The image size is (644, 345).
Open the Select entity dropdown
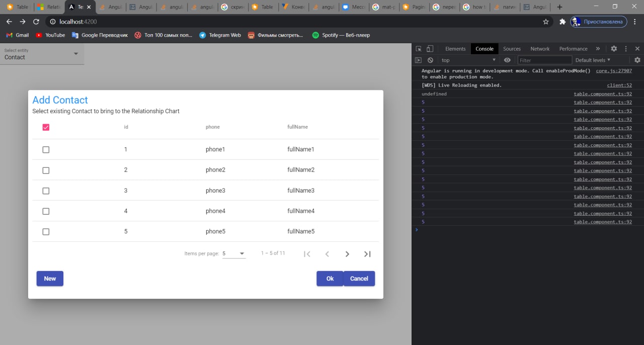42,54
